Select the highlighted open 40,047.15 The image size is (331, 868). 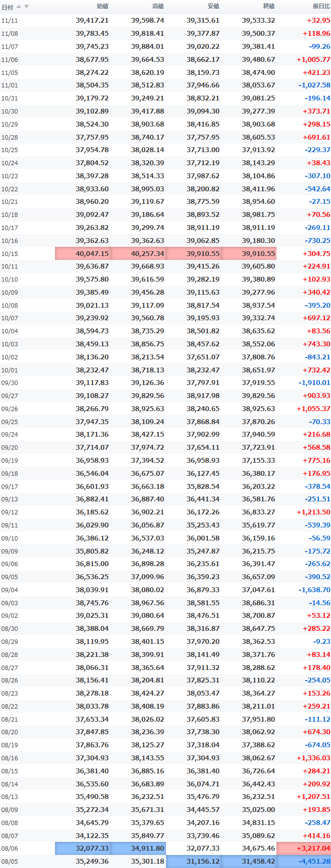click(83, 254)
